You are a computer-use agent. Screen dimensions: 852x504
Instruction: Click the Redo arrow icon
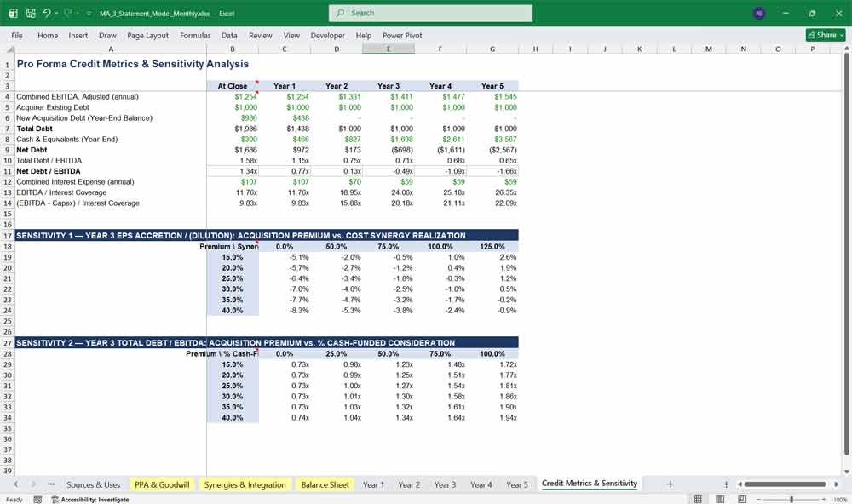[68, 13]
